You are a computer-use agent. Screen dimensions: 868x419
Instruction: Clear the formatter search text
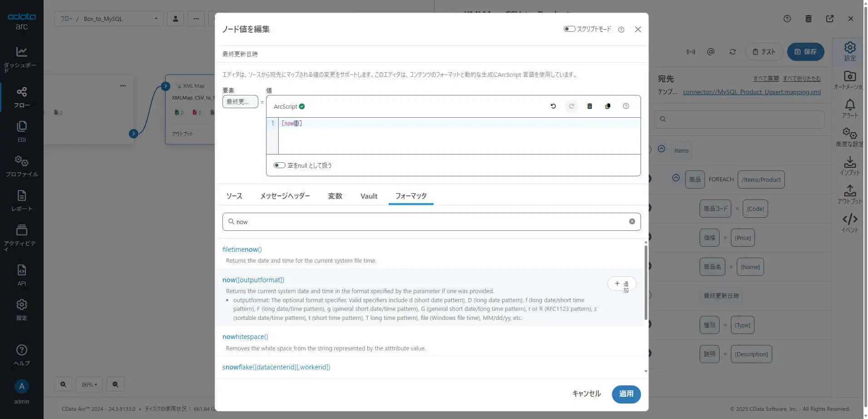coord(632,221)
